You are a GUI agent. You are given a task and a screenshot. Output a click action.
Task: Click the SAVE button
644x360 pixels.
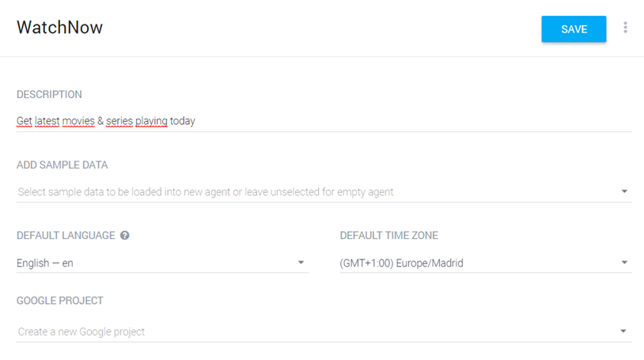tap(574, 29)
